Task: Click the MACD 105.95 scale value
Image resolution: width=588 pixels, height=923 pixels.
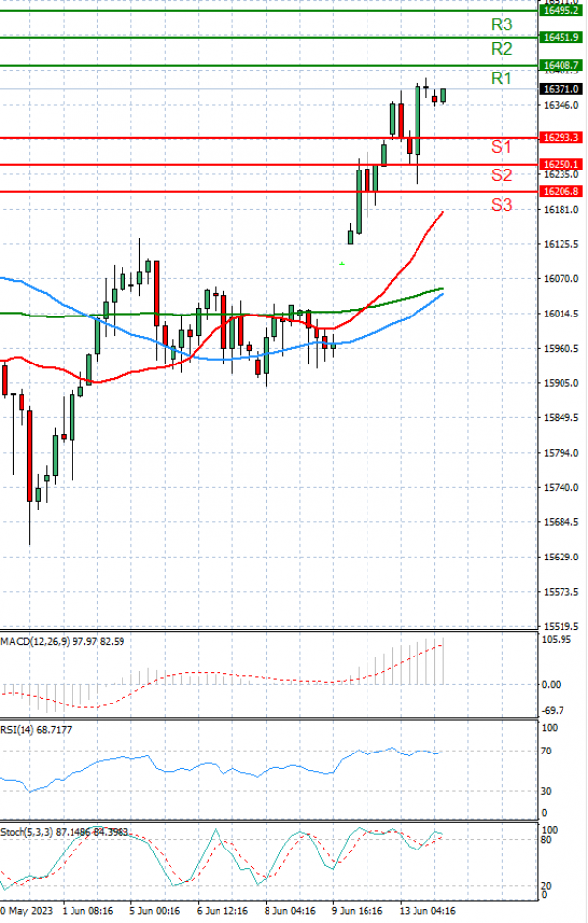Action: point(557,639)
